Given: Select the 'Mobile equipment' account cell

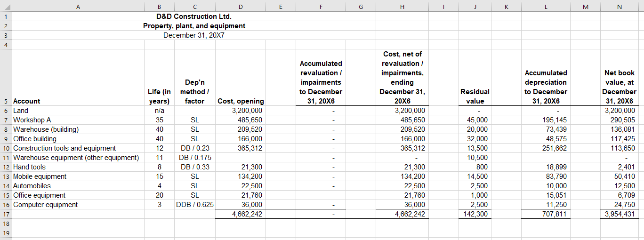Looking at the screenshot, I should tap(78, 176).
